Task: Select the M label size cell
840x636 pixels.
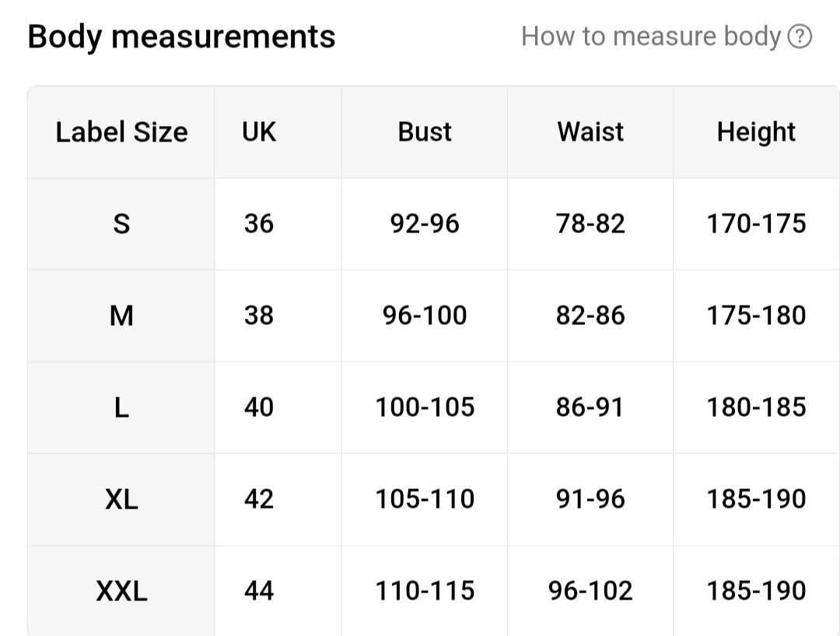Action: pos(121,316)
